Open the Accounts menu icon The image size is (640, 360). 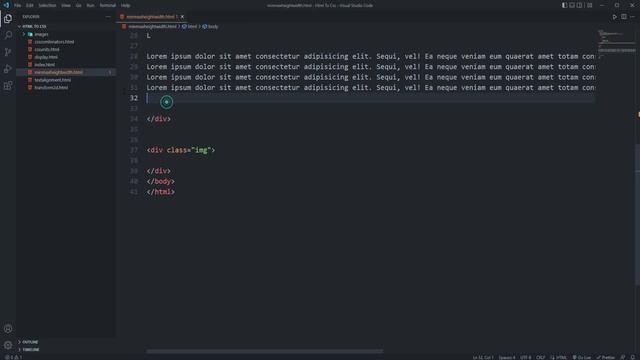coord(8,329)
